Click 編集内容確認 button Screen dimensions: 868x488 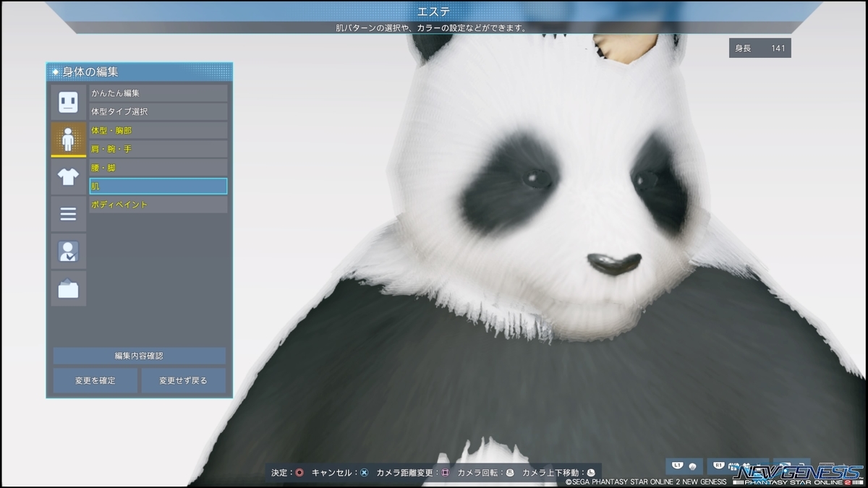[139, 356]
